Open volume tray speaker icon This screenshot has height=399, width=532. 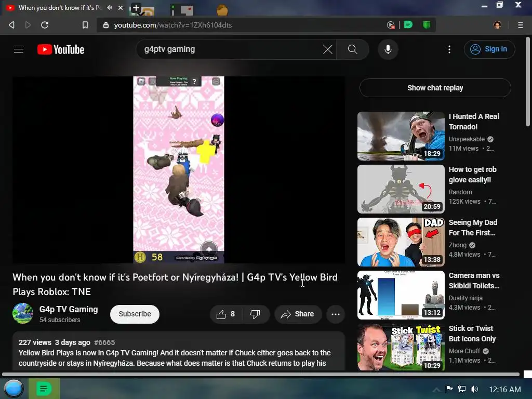pyautogui.click(x=474, y=389)
